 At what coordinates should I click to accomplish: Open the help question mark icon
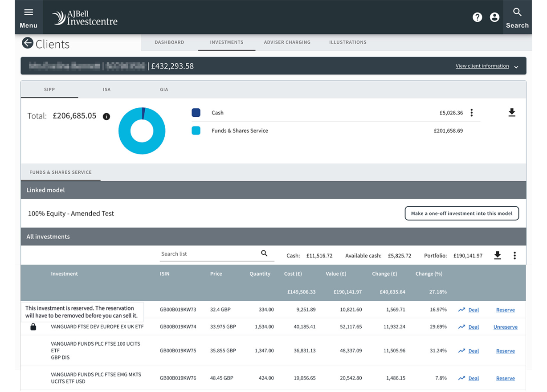[x=477, y=17]
